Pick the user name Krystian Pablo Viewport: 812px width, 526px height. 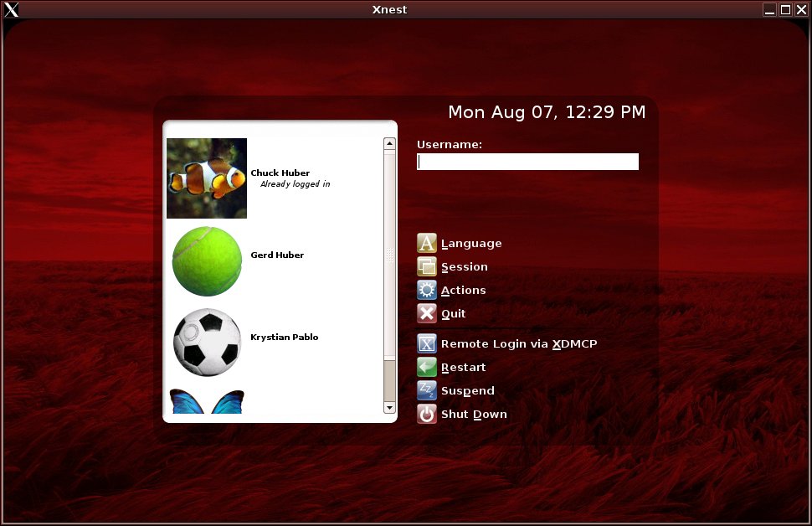pos(285,337)
